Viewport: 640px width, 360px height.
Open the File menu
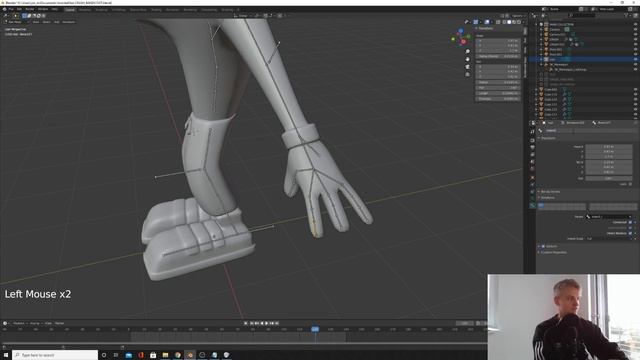(11, 9)
